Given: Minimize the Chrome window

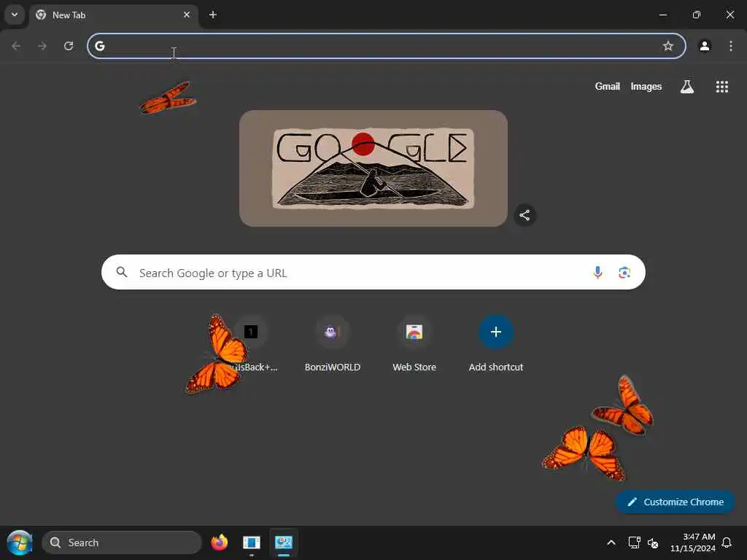Looking at the screenshot, I should [x=662, y=15].
